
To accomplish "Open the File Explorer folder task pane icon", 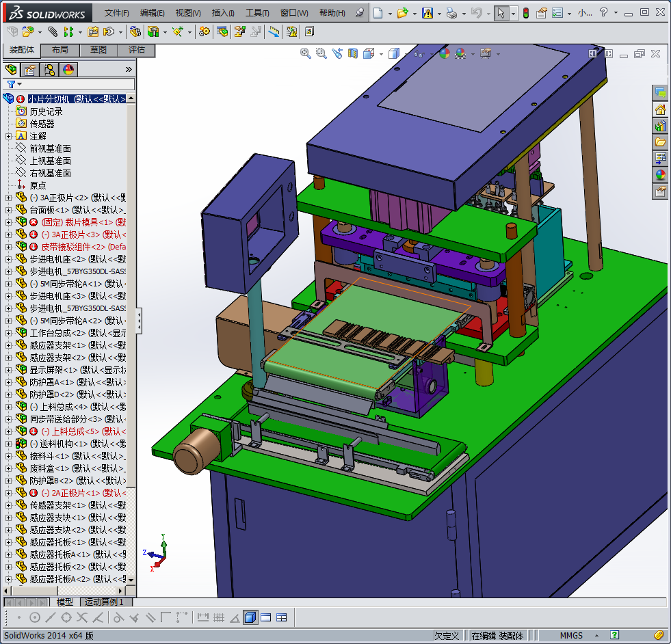I will coord(660,142).
